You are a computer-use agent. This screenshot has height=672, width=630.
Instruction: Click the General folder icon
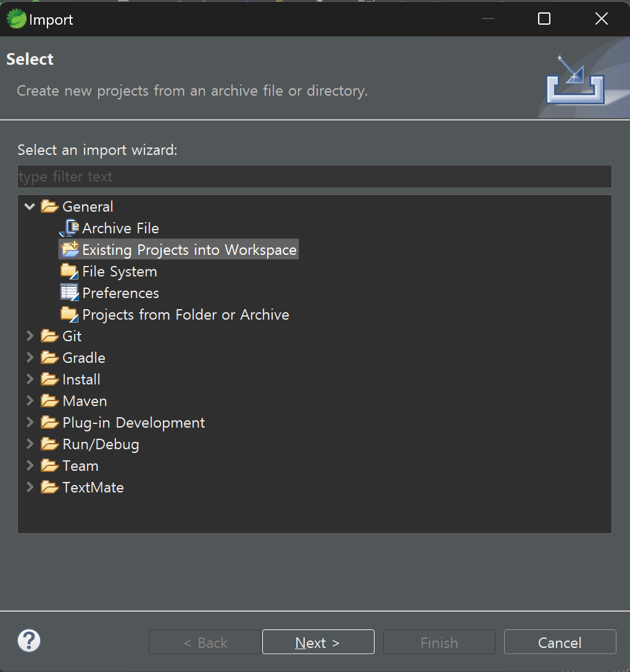[50, 207]
